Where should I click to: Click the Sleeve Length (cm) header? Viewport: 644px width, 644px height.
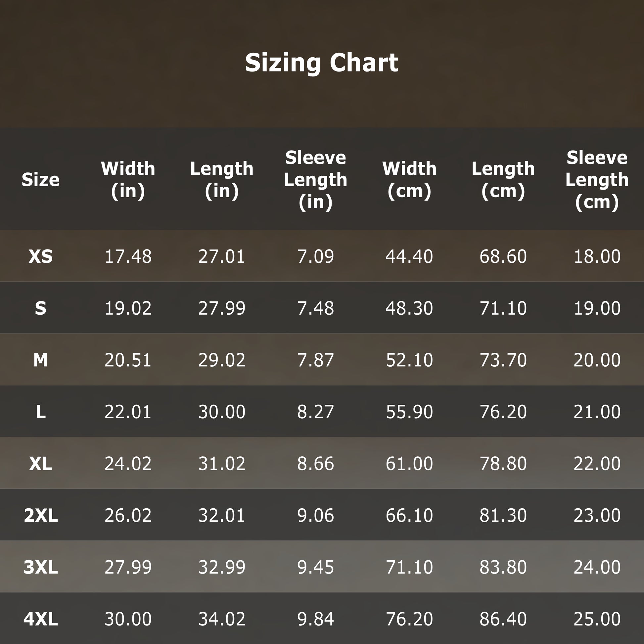[x=597, y=180]
